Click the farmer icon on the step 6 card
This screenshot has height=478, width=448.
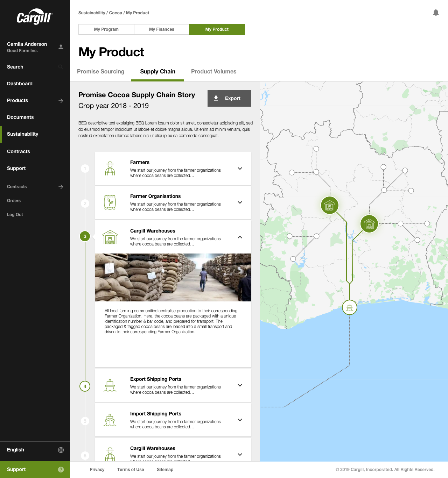tap(110, 454)
